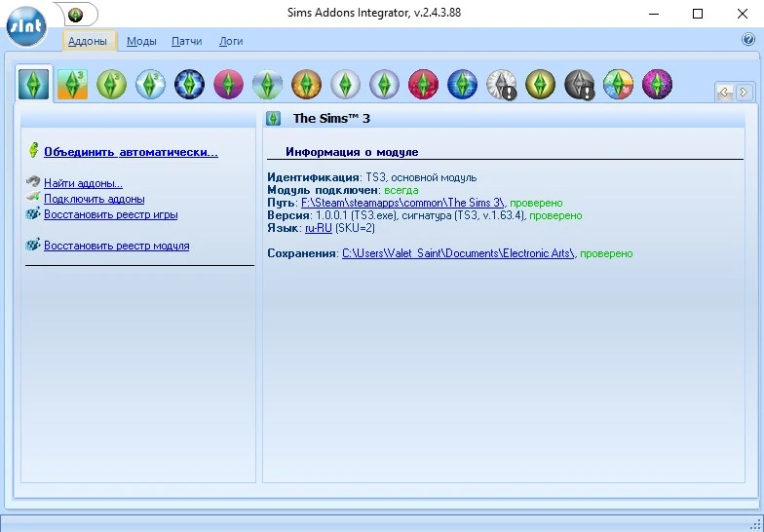
Task: Show previous addon icons with left arrow
Action: tap(725, 92)
